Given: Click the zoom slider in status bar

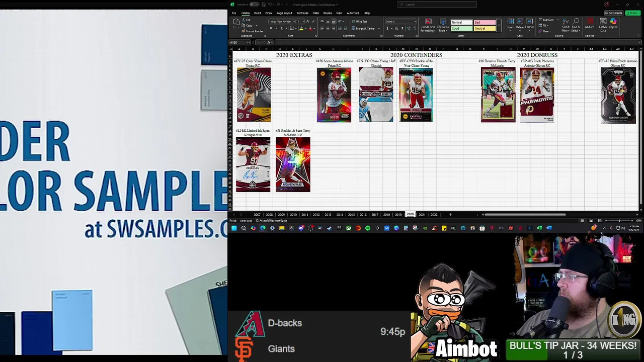Looking at the screenshot, I should pyautogui.click(x=619, y=220).
